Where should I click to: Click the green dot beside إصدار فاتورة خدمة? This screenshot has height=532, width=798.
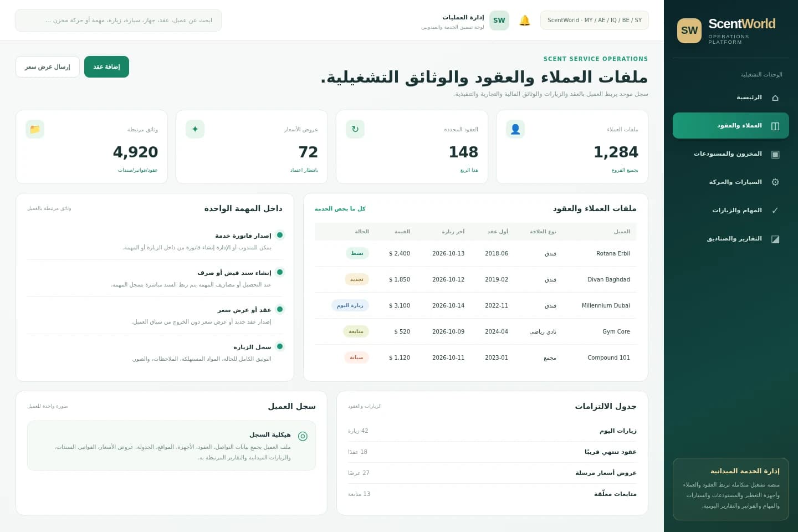pyautogui.click(x=280, y=235)
